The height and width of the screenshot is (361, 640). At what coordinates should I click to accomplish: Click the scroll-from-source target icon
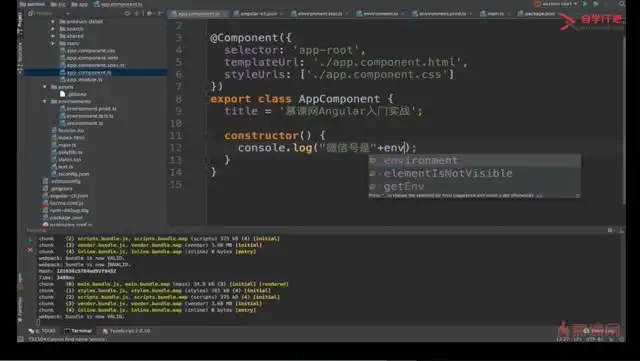pos(128,13)
